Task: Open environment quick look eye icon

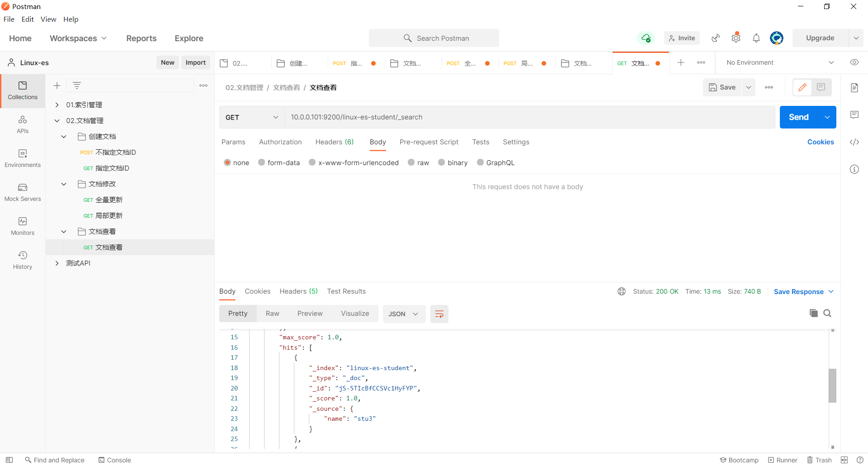Action: click(x=854, y=62)
